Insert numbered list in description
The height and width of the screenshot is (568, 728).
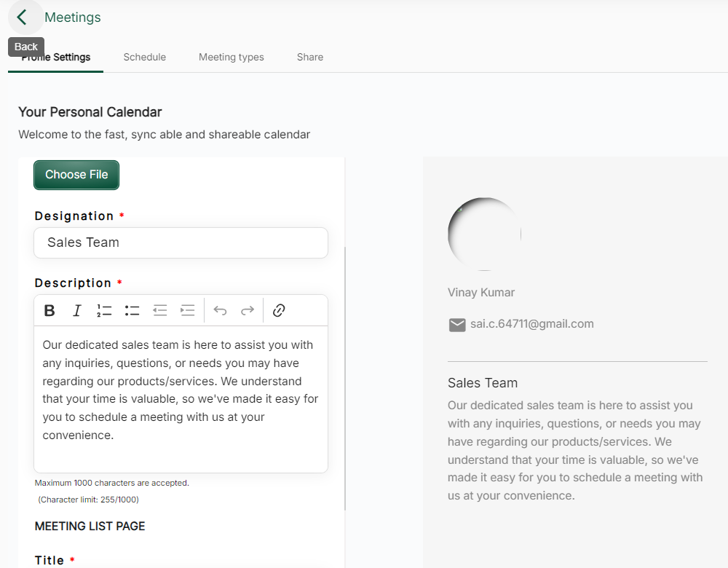pyautogui.click(x=104, y=311)
